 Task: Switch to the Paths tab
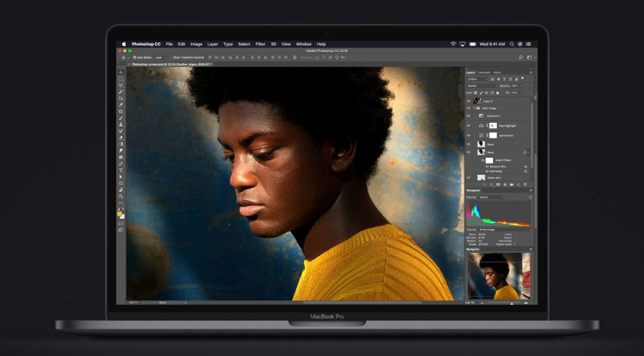coord(497,72)
